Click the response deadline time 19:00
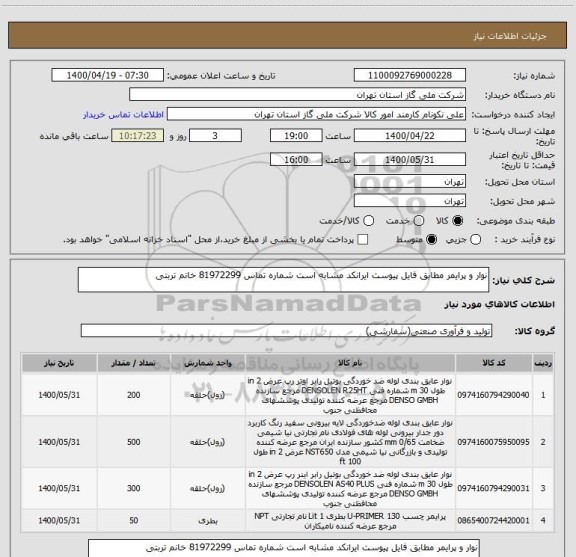The height and width of the screenshot is (557, 576). coord(296,136)
